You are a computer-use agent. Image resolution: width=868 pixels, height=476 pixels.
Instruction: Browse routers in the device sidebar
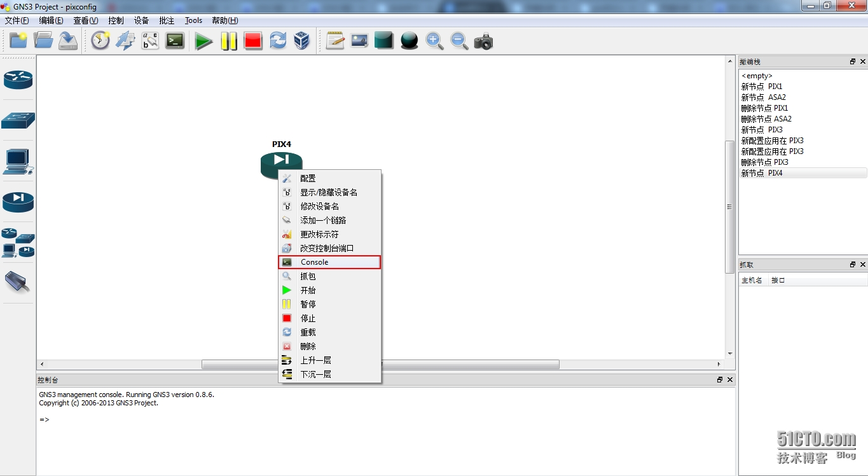point(18,80)
